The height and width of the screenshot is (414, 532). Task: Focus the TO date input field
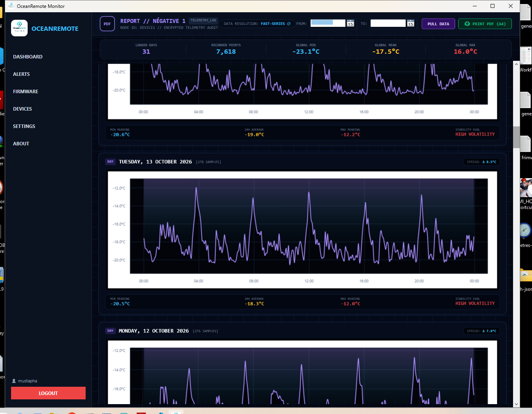click(388, 23)
